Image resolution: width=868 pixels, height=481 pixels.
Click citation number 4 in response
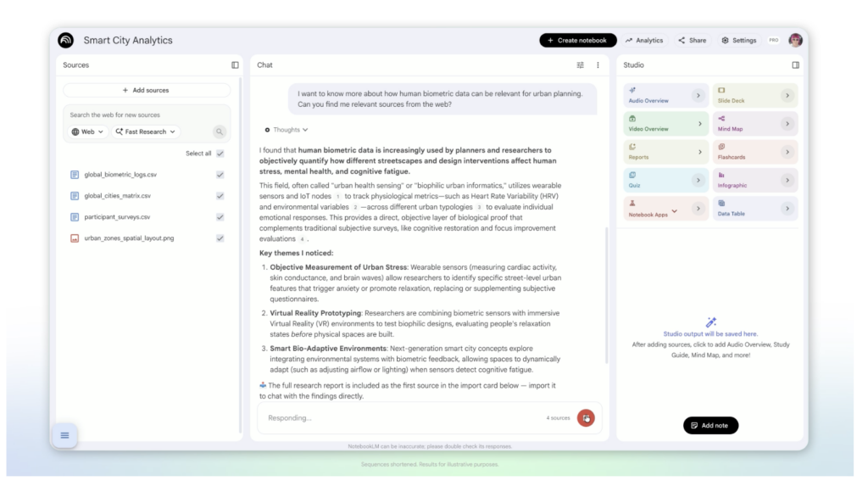(x=302, y=239)
